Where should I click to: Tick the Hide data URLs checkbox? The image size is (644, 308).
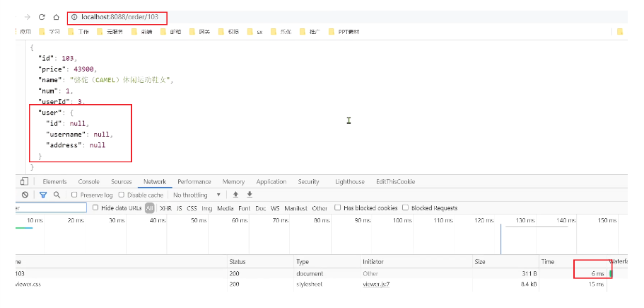[97, 208]
